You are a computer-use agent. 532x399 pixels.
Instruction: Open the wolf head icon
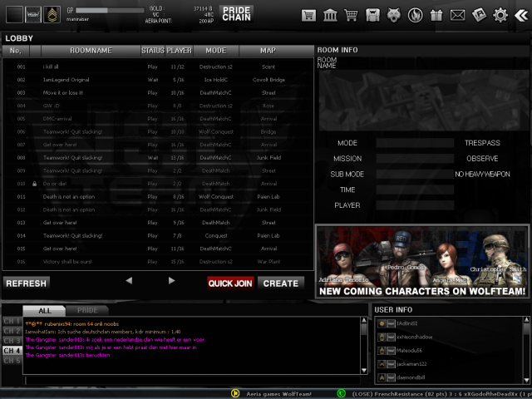tap(394, 15)
